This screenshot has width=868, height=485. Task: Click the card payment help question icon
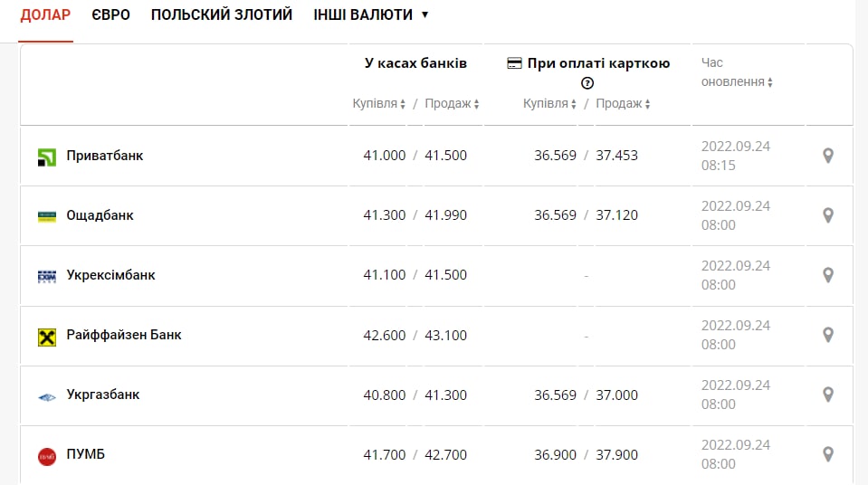pos(587,83)
